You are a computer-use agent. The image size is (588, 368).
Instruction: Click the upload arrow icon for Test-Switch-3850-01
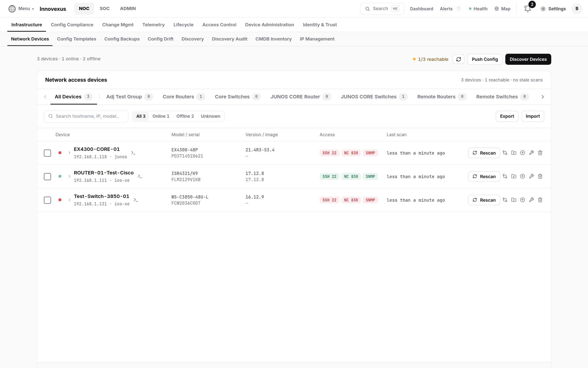click(x=523, y=200)
